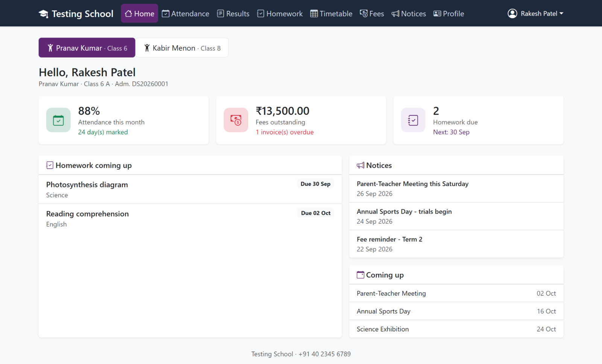Viewport: 602px width, 364px height.
Task: Click the Due 02 Oct badge
Action: point(316,213)
